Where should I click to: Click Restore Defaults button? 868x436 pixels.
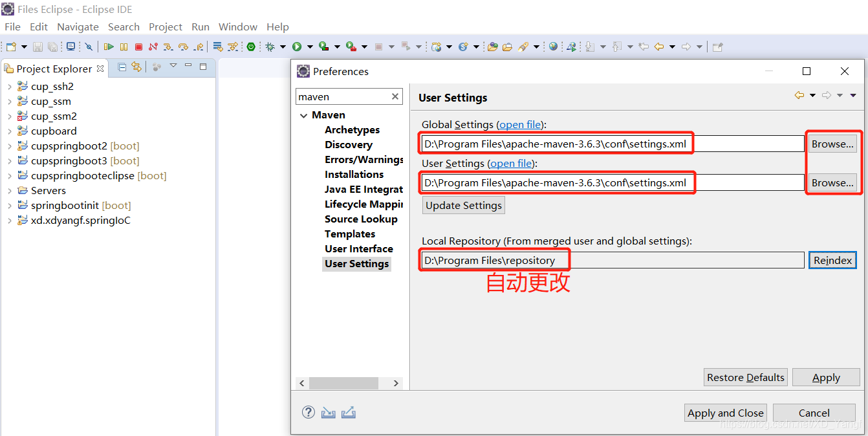(x=746, y=377)
